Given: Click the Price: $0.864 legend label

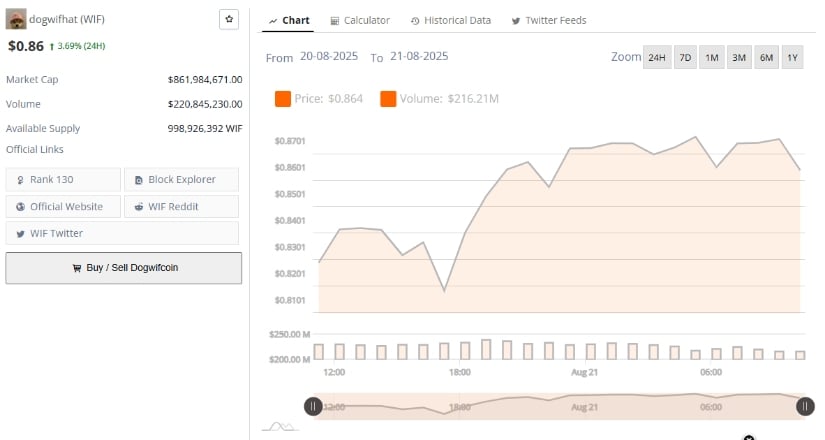Looking at the screenshot, I should [328, 99].
